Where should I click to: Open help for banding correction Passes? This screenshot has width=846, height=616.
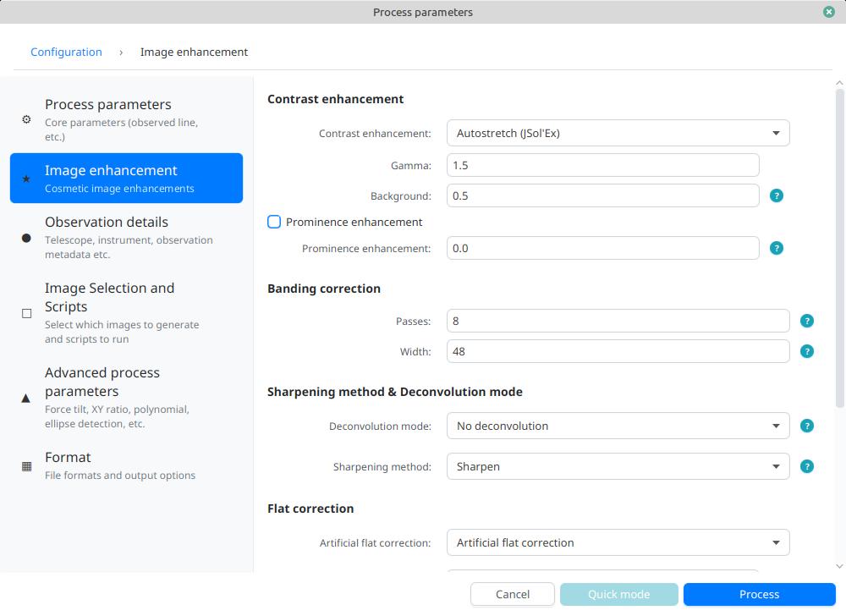click(806, 321)
